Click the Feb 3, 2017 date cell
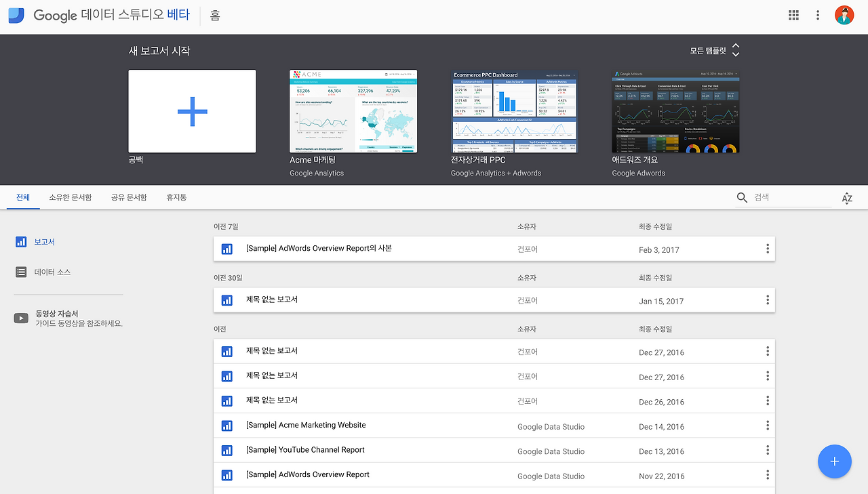Screen dimensions: 868x494 [x=658, y=250]
